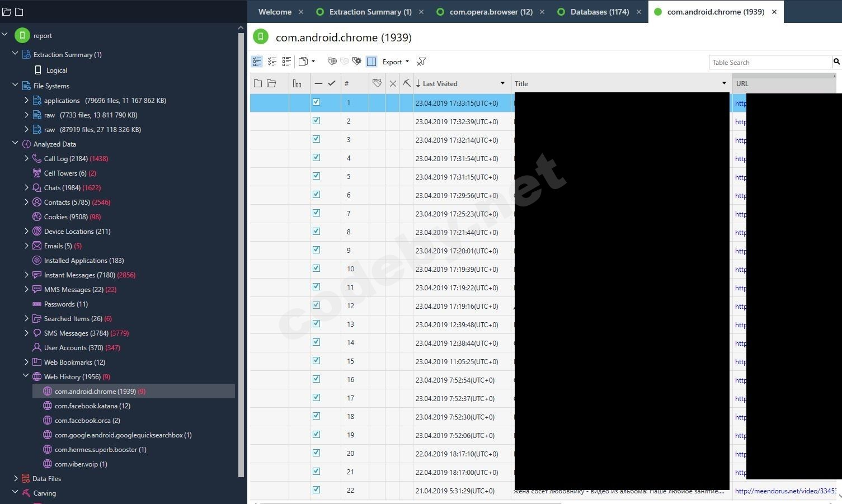This screenshot has width=842, height=504.
Task: Uncheck the checkbox in row 11
Action: click(x=316, y=287)
